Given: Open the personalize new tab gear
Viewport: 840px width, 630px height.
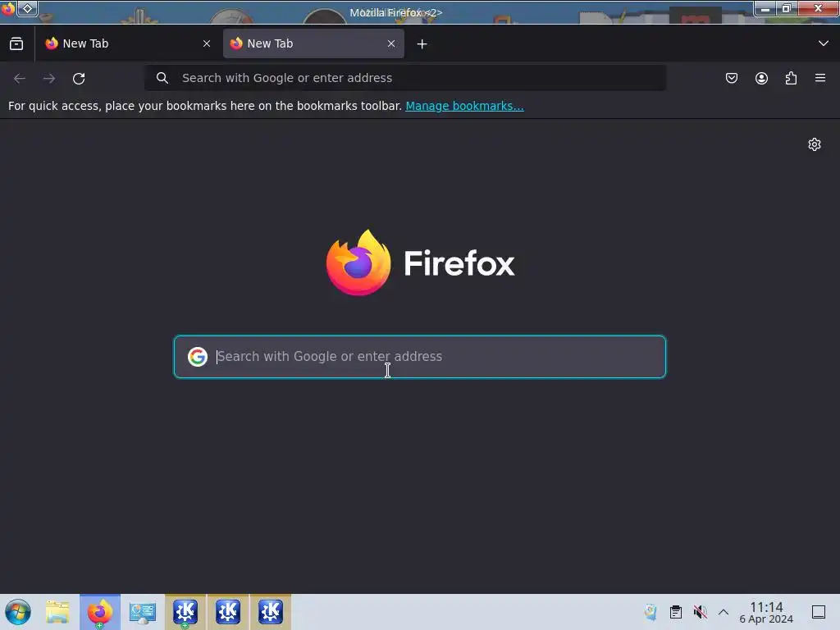Looking at the screenshot, I should coord(815,144).
